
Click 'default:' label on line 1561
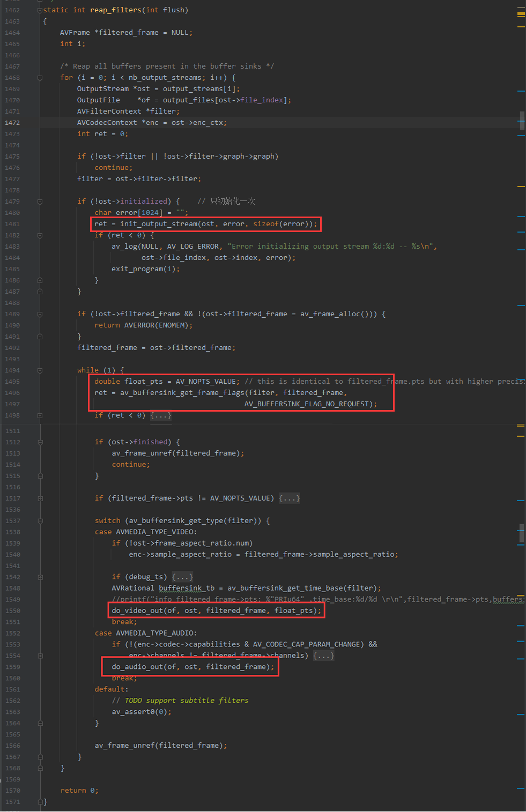(x=112, y=690)
